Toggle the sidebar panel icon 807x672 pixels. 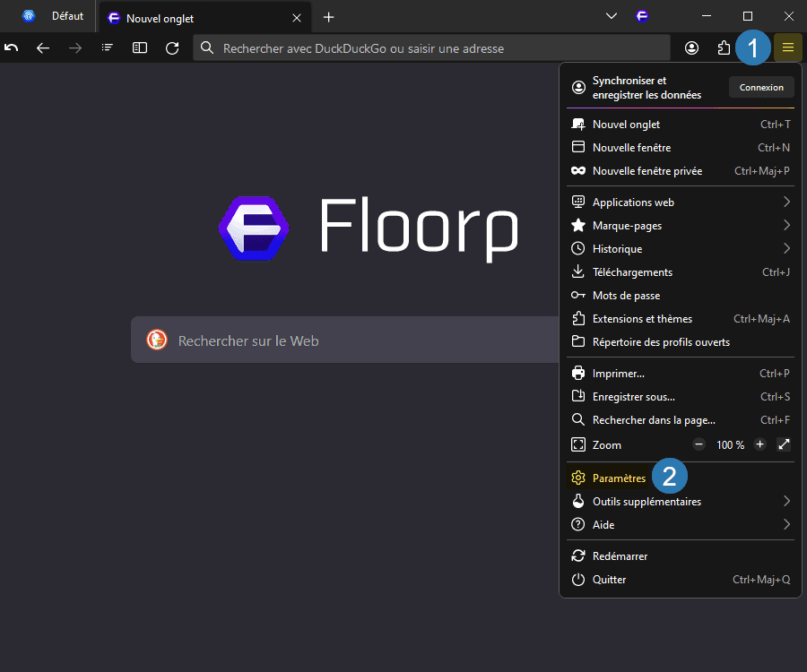pyautogui.click(x=140, y=47)
